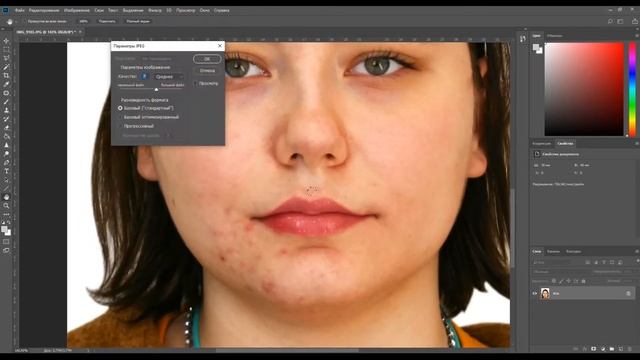Viewport: 640px width, 360px height.
Task: Open the History panel icon
Action: (x=523, y=39)
